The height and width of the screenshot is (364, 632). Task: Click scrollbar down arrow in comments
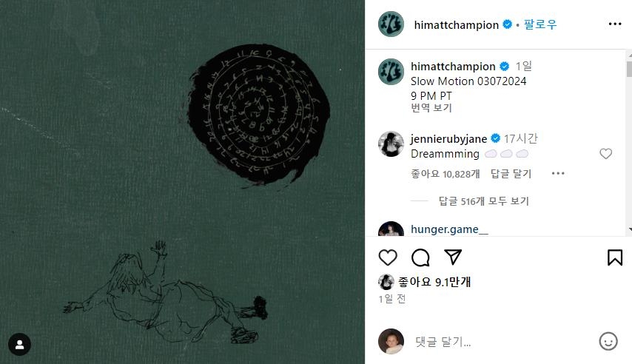[x=630, y=229]
